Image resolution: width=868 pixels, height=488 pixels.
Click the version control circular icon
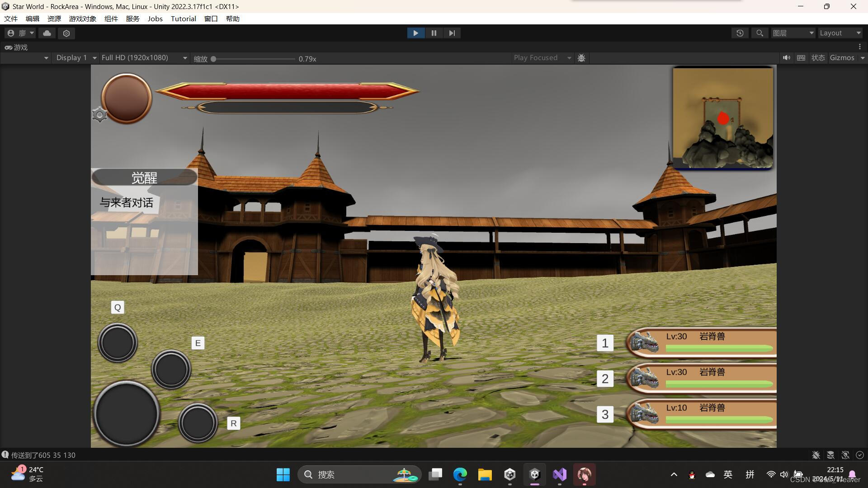66,33
